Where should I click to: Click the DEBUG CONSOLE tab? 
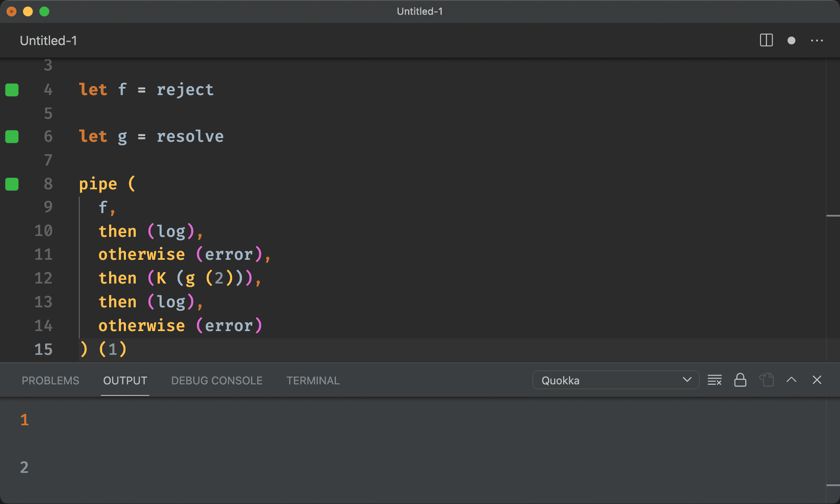click(x=215, y=380)
